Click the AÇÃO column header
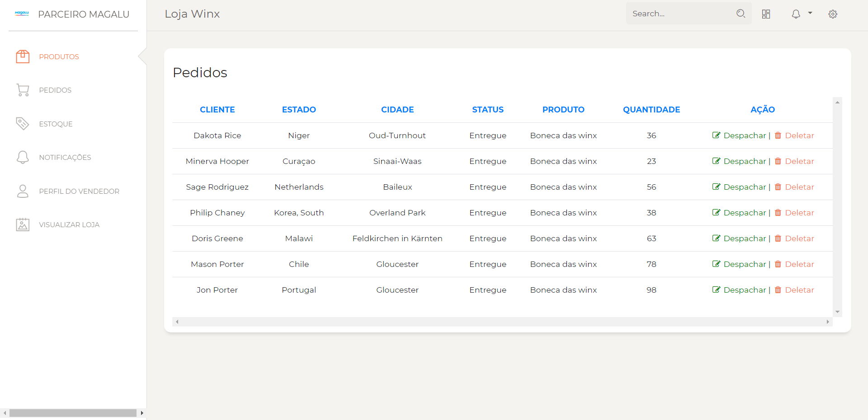This screenshot has height=420, width=868. coord(763,109)
